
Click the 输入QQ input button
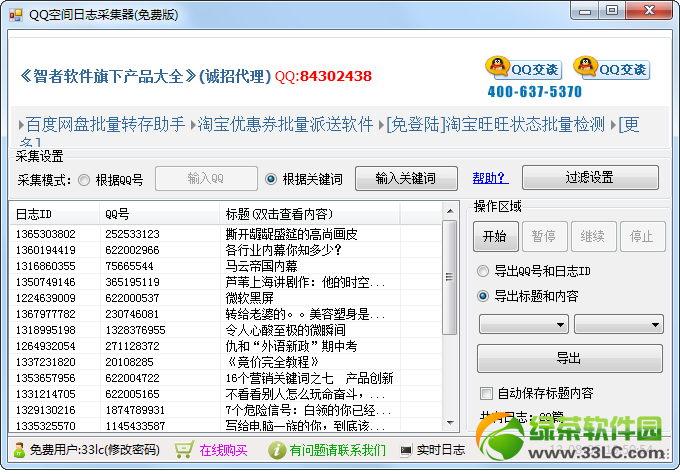pyautogui.click(x=206, y=178)
